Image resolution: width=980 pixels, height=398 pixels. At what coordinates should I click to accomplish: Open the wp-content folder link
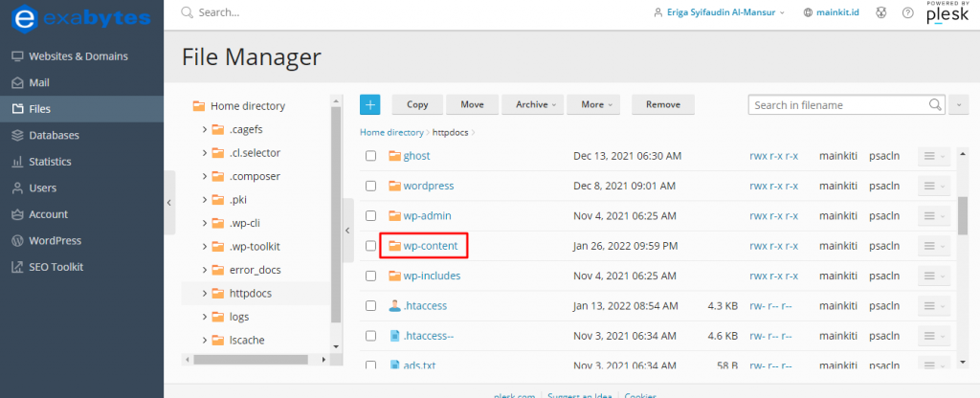430,246
